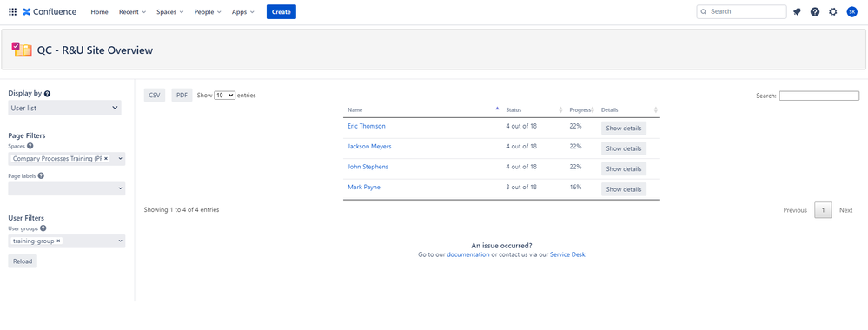This screenshot has width=868, height=330.
Task: Open notifications bell icon
Action: (x=797, y=11)
